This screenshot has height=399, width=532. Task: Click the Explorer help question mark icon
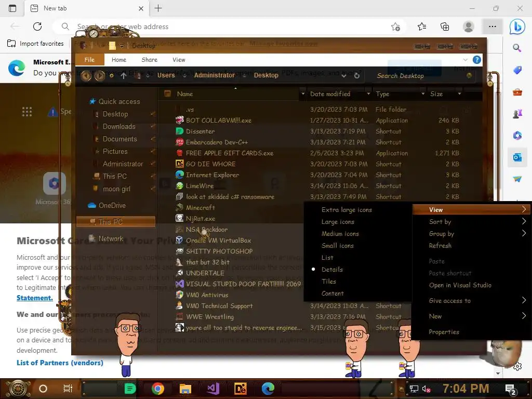[x=477, y=60]
